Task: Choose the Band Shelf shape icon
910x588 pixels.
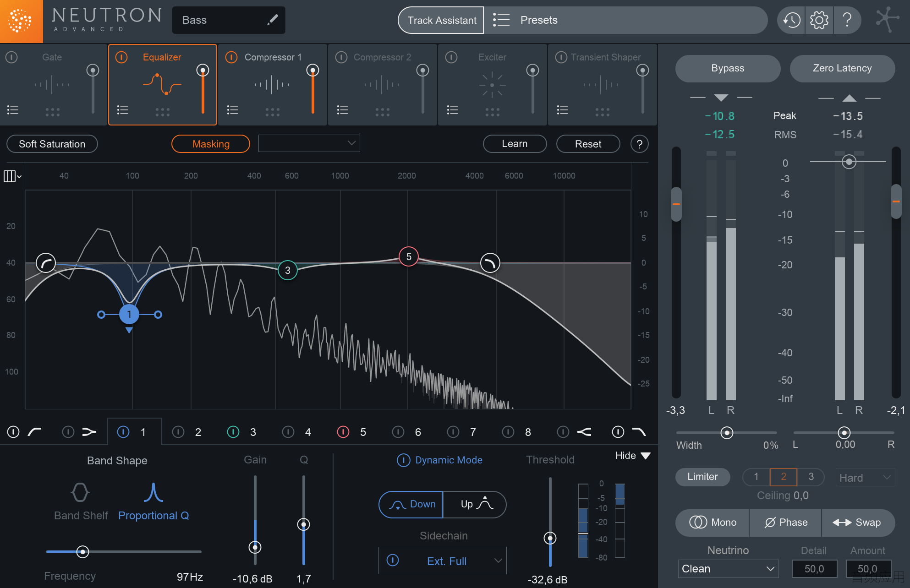Action: (80, 492)
